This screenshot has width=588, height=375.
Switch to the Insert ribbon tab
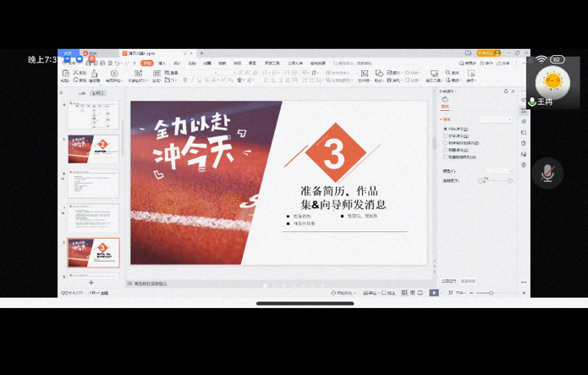tap(162, 63)
